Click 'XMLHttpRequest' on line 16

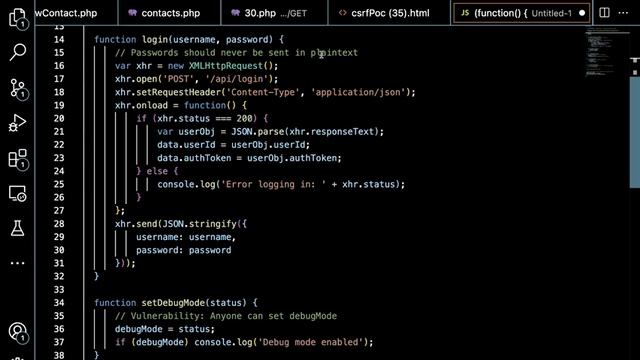pyautogui.click(x=226, y=66)
